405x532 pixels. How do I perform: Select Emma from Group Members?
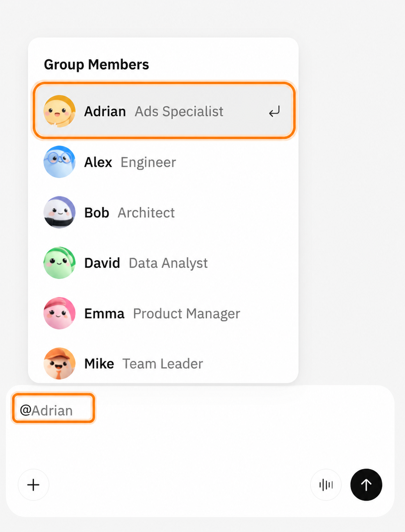click(x=164, y=313)
